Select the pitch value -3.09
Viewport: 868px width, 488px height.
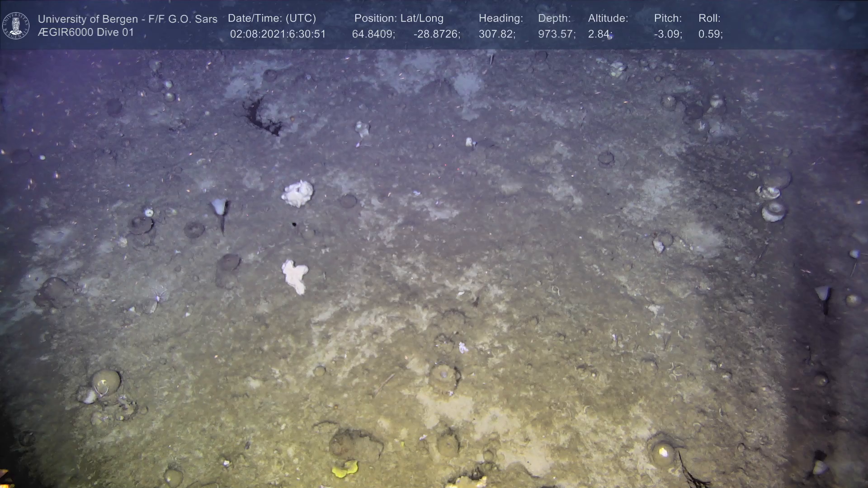(x=667, y=34)
